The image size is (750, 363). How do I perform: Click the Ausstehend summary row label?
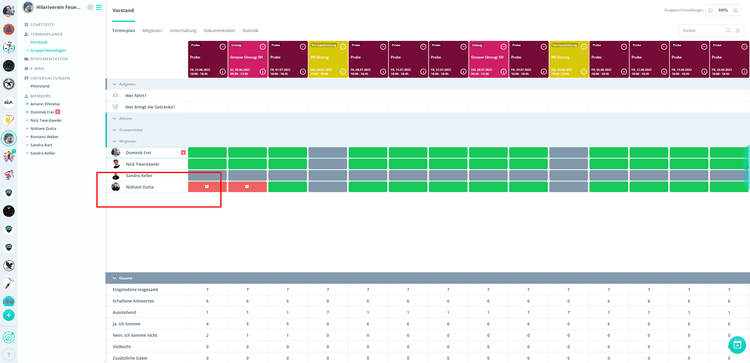[124, 312]
